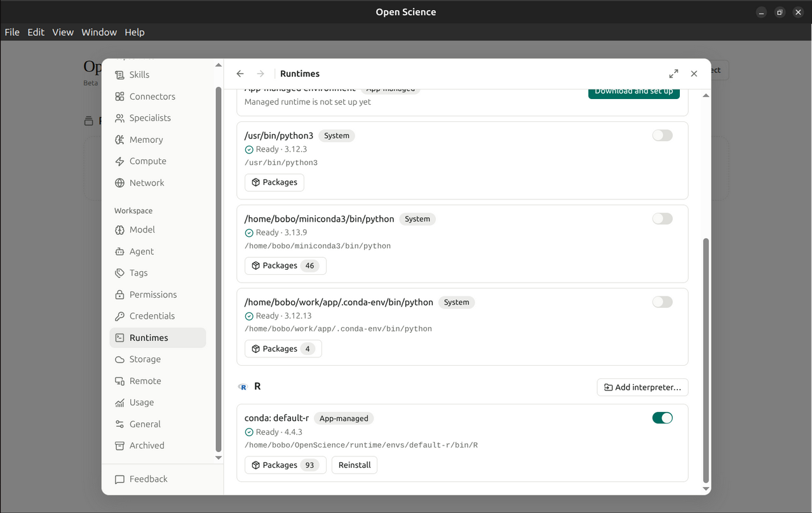The width and height of the screenshot is (812, 513).
Task: Click the runtimes list scrollbar thumb
Action: [706, 361]
